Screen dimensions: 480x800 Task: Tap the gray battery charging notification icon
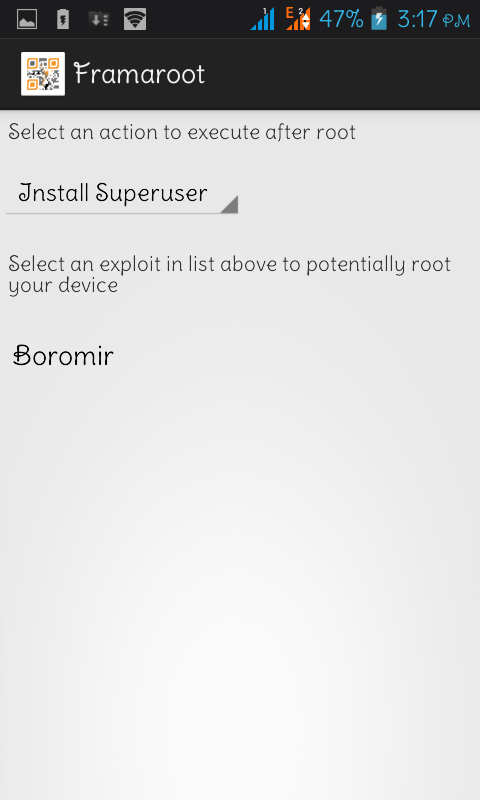pyautogui.click(x=63, y=20)
